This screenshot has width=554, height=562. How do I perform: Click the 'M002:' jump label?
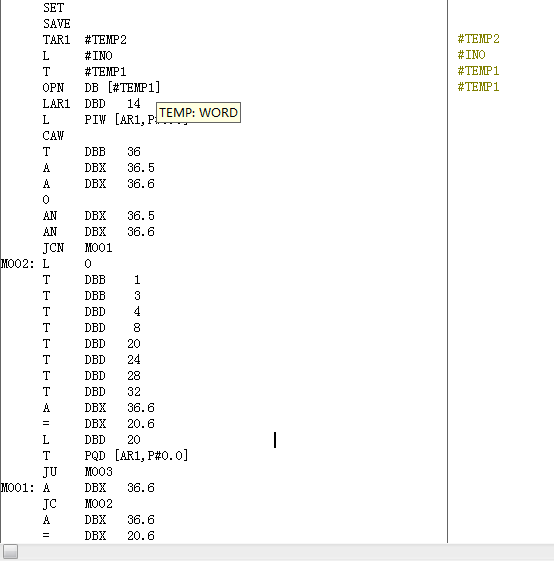[18, 264]
